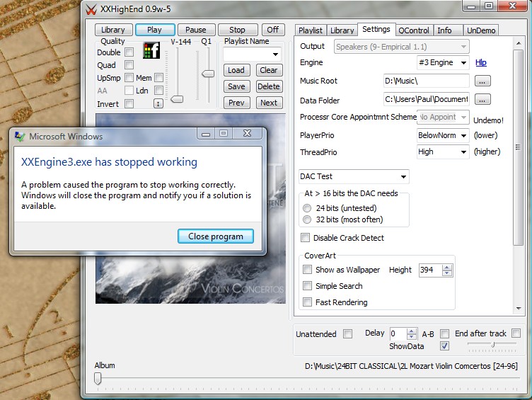Click the Stop button

pyautogui.click(x=238, y=30)
